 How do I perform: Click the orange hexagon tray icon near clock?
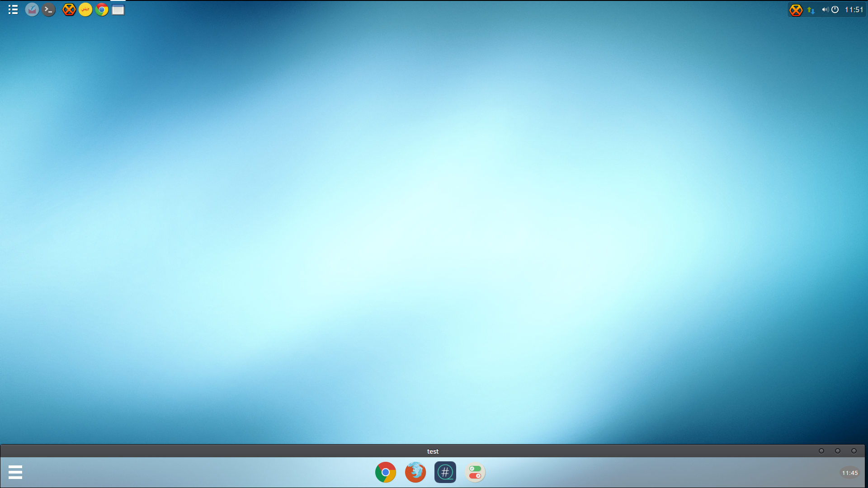(796, 10)
